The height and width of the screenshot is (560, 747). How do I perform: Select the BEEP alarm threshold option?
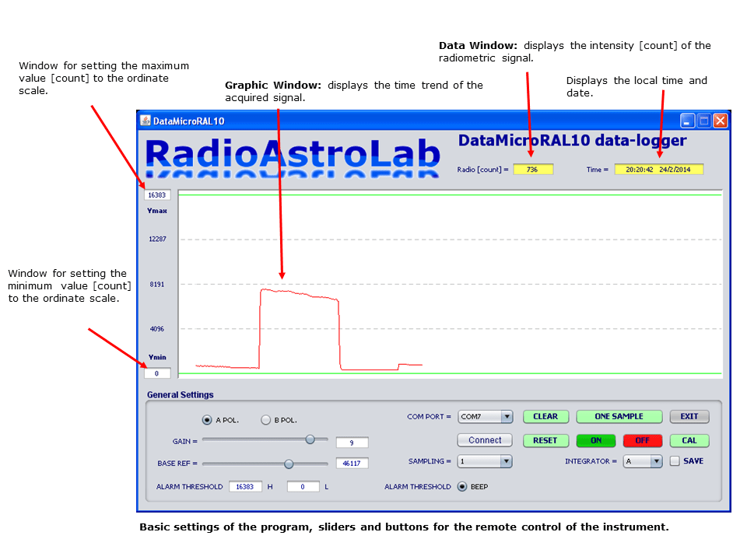462,487
